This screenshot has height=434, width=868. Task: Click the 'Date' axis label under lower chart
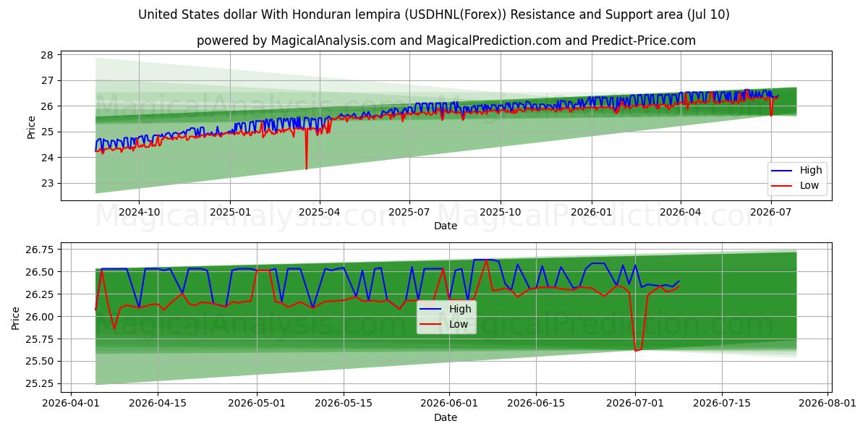pos(446,417)
